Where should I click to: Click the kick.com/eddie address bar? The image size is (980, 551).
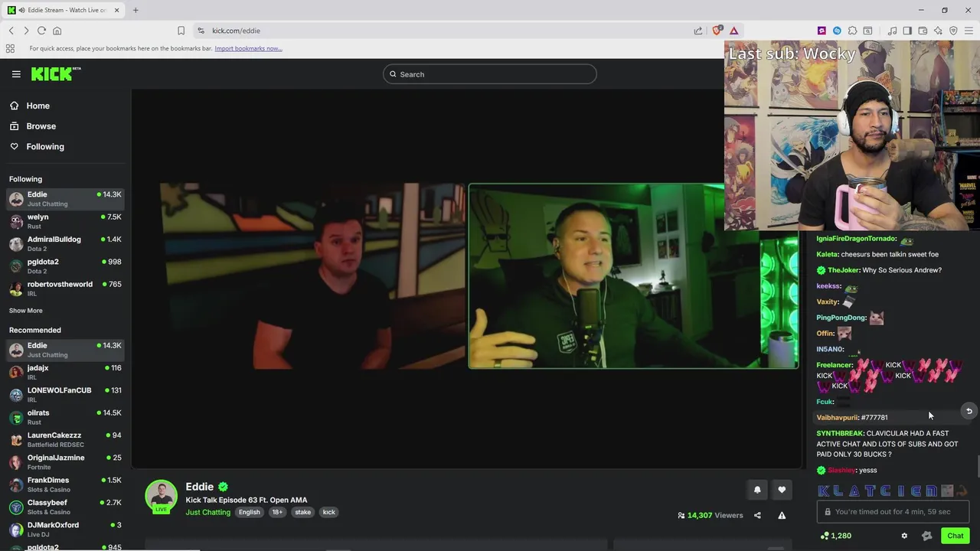click(x=444, y=31)
